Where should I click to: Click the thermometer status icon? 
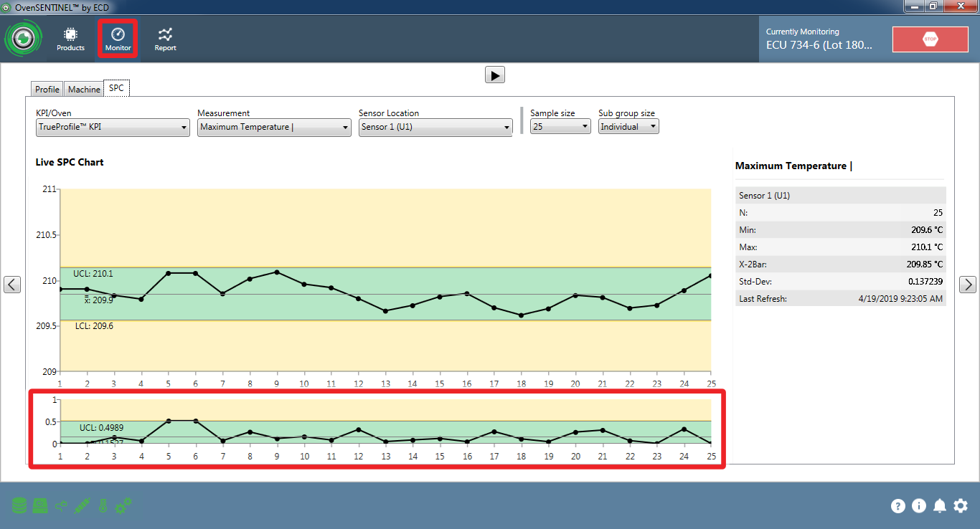tap(103, 506)
